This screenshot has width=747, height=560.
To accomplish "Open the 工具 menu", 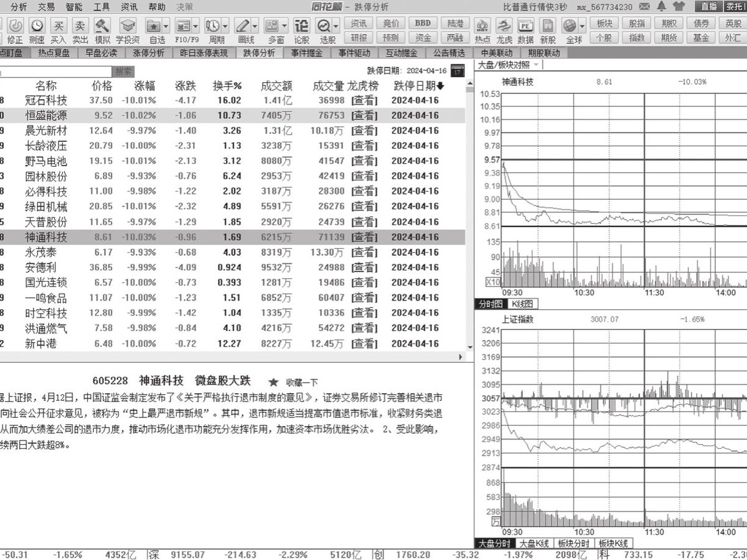I will [x=101, y=7].
